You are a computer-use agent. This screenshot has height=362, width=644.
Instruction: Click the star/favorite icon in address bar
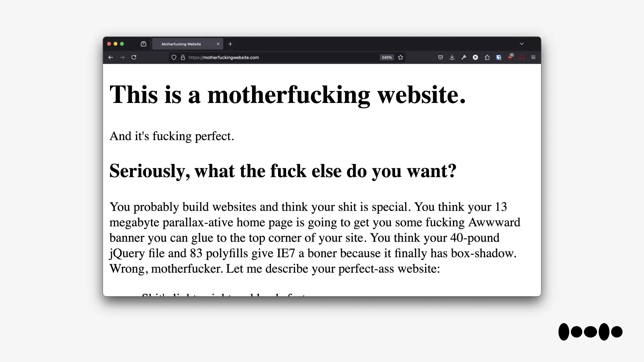click(400, 57)
